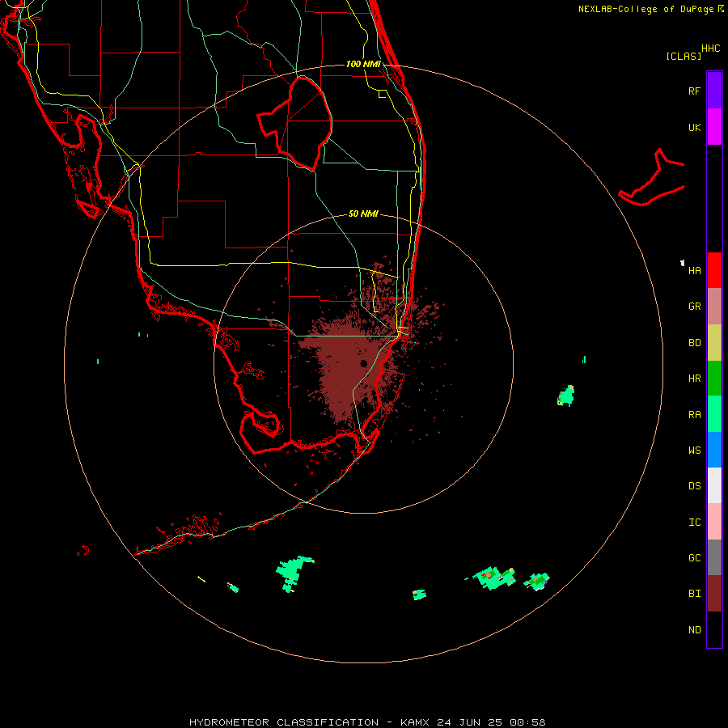Click the HHC product code label

tap(711, 49)
